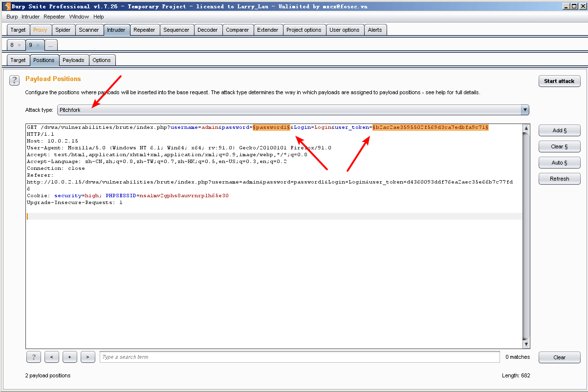Select Intruder attack tab 8

(x=12, y=45)
